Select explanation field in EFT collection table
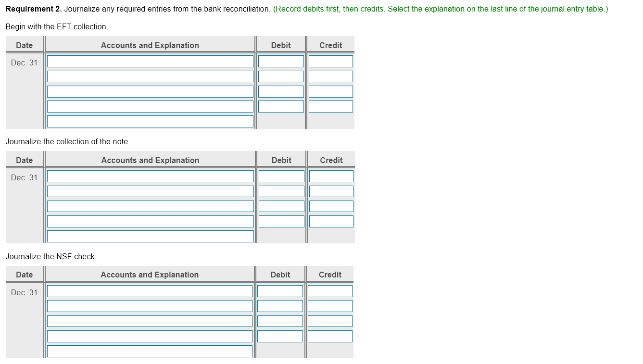The height and width of the screenshot is (364, 643). [150, 121]
